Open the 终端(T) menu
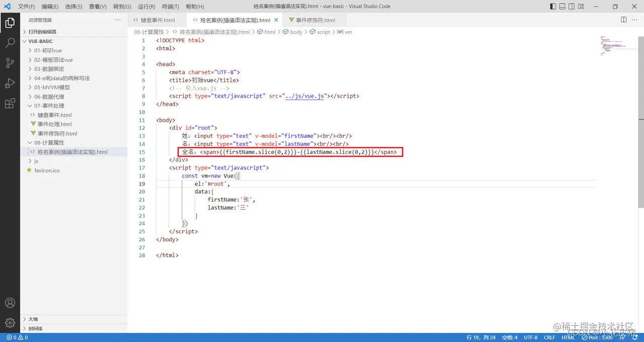 (170, 7)
